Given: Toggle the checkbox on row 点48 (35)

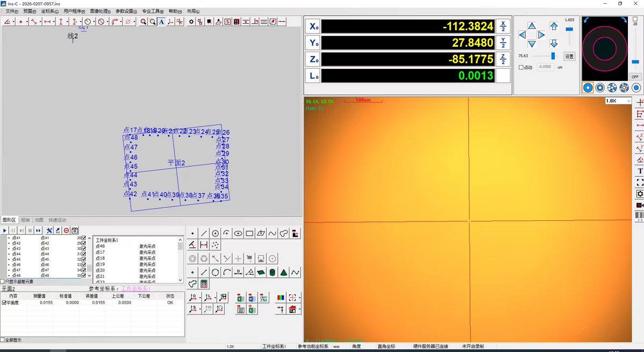Looking at the screenshot, I should click(83, 275).
